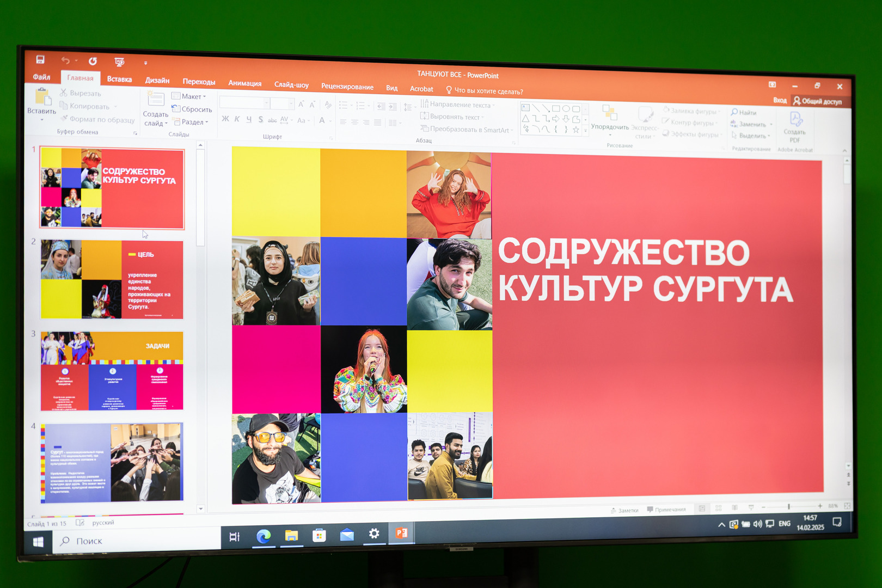This screenshot has height=588, width=882.
Task: Open the Рецензирование tab
Action: pos(347,87)
